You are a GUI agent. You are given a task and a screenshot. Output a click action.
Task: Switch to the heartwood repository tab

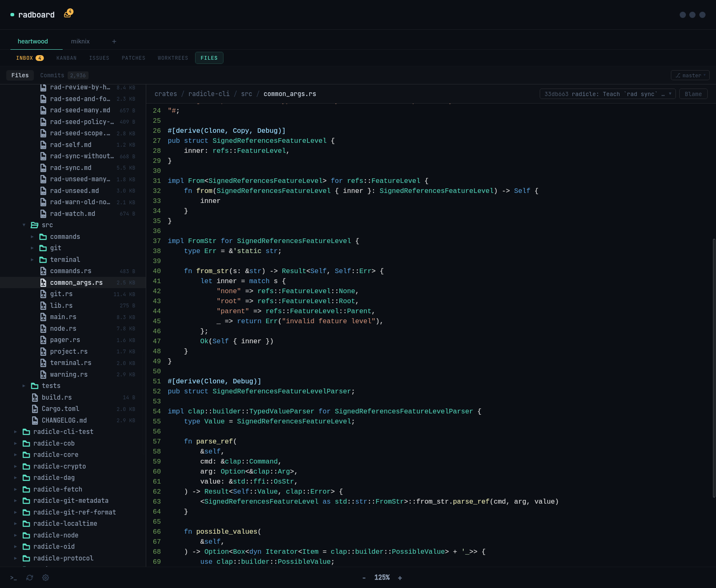33,41
